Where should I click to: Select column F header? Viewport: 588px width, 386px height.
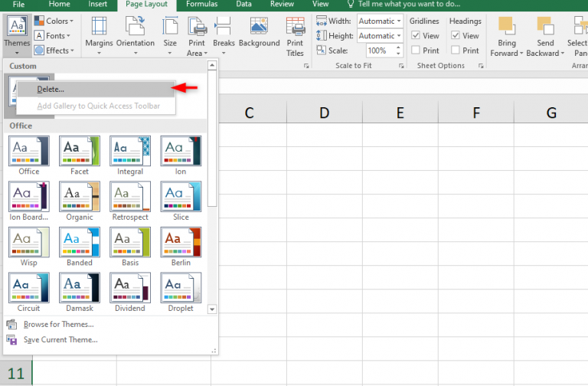click(476, 112)
